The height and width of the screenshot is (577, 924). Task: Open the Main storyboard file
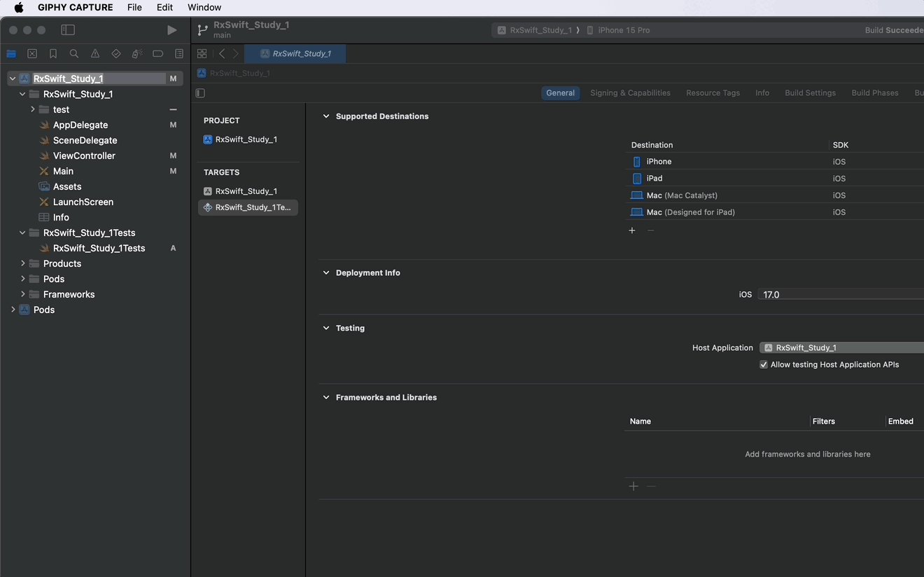(63, 171)
